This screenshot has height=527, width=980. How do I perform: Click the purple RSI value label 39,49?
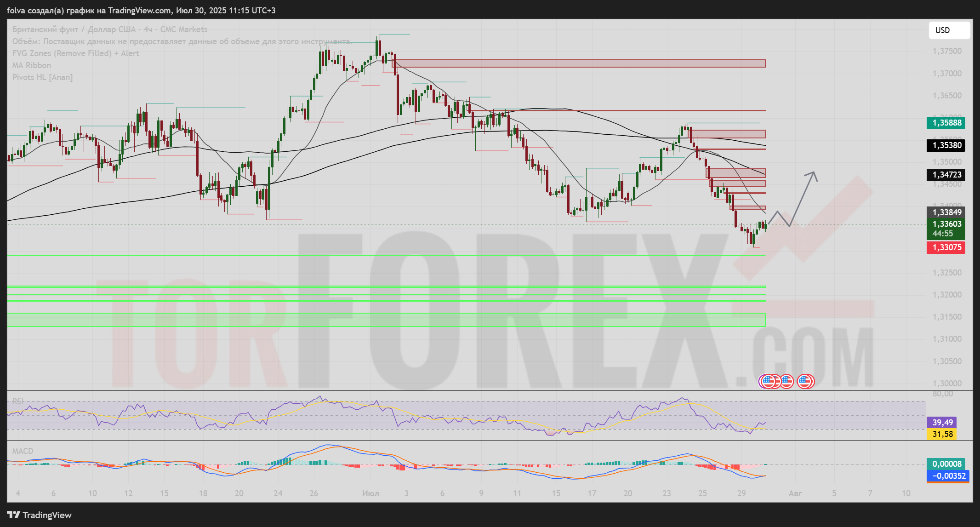point(942,422)
